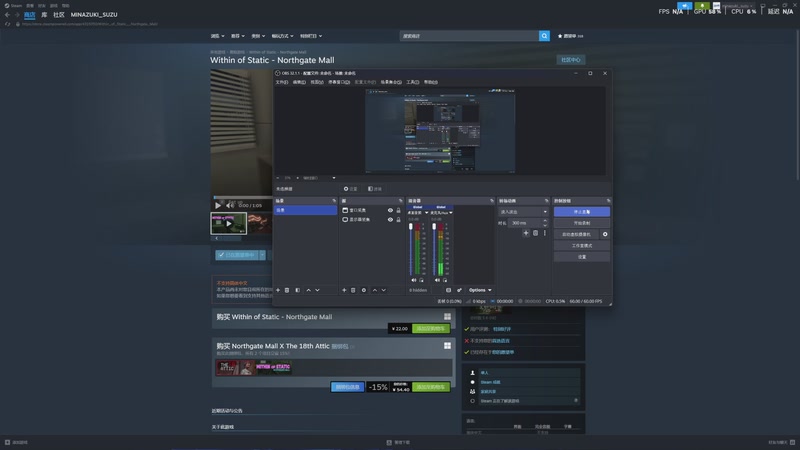Open virtual camera settings gear
This screenshot has width=800, height=450.
[x=605, y=234]
